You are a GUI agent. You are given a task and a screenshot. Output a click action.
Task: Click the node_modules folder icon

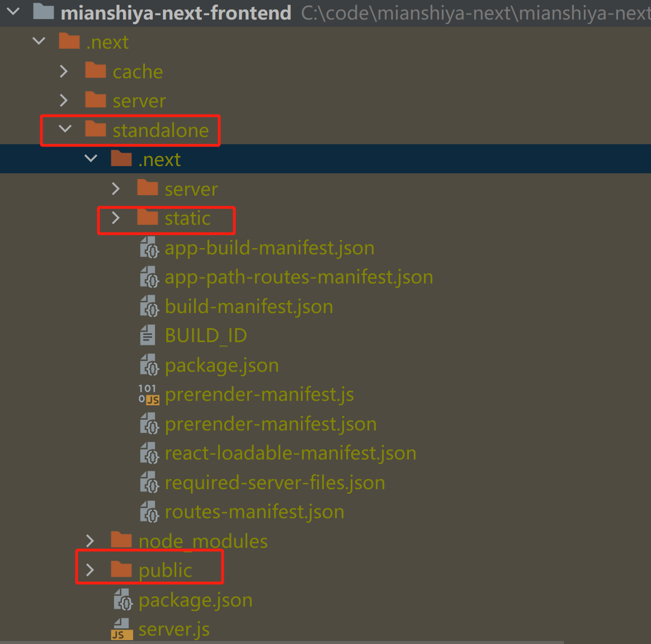point(121,539)
